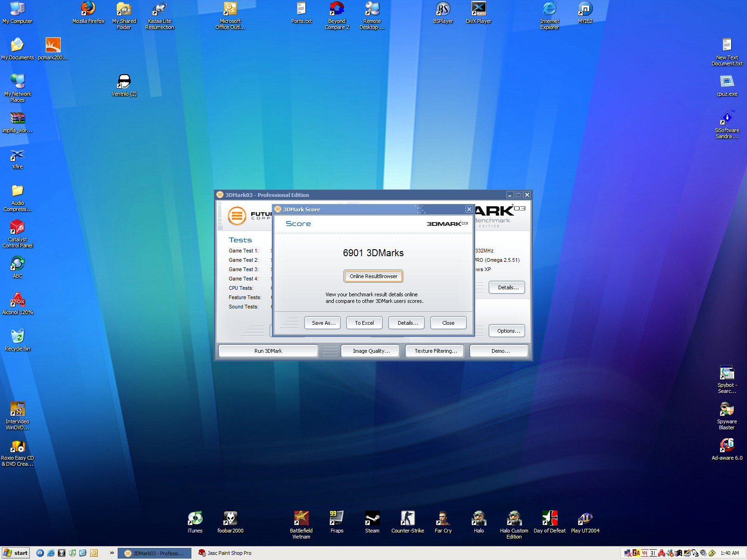Open the Ventrilo (2) shortcut
Screen dimensions: 747x560
[124, 85]
